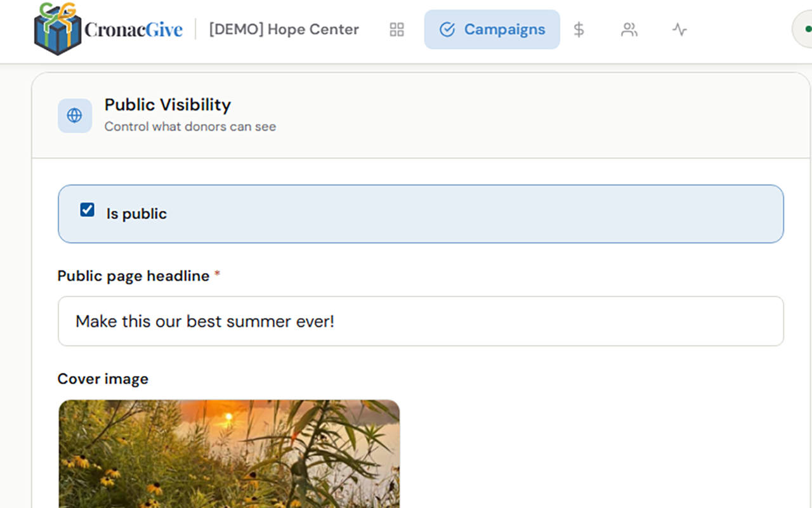Click the Public Visibility section header

pos(167,105)
